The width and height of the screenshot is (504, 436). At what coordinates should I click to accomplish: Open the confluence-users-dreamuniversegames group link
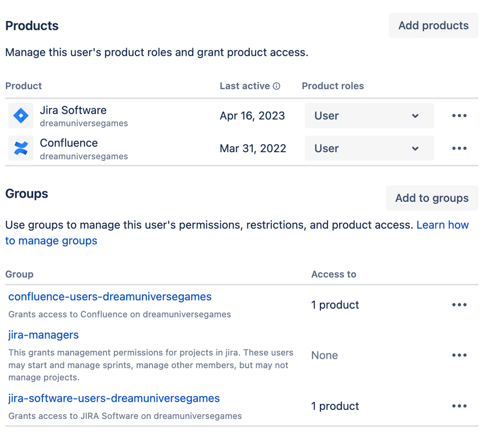coord(110,297)
